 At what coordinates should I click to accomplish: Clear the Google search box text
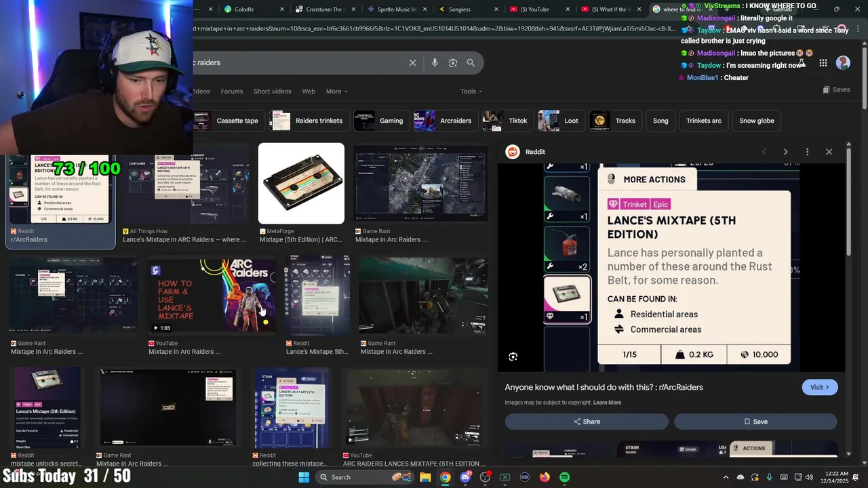[x=412, y=62]
